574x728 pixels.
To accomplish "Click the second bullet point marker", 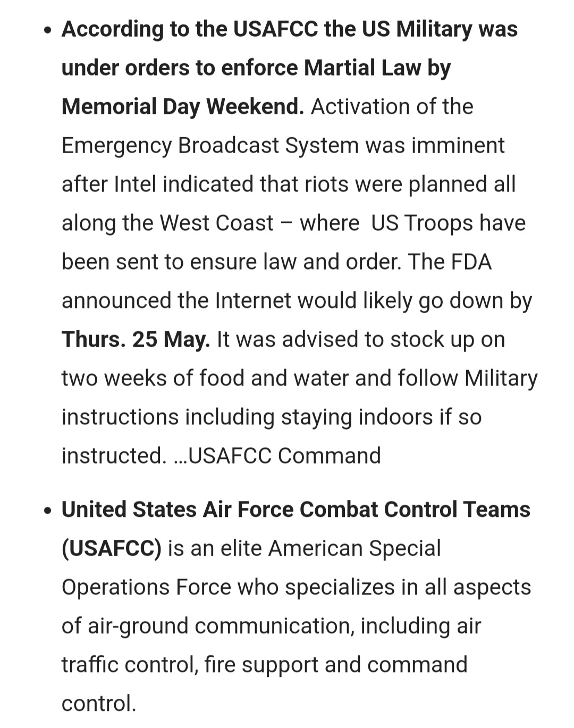I will pyautogui.click(x=48, y=511).
